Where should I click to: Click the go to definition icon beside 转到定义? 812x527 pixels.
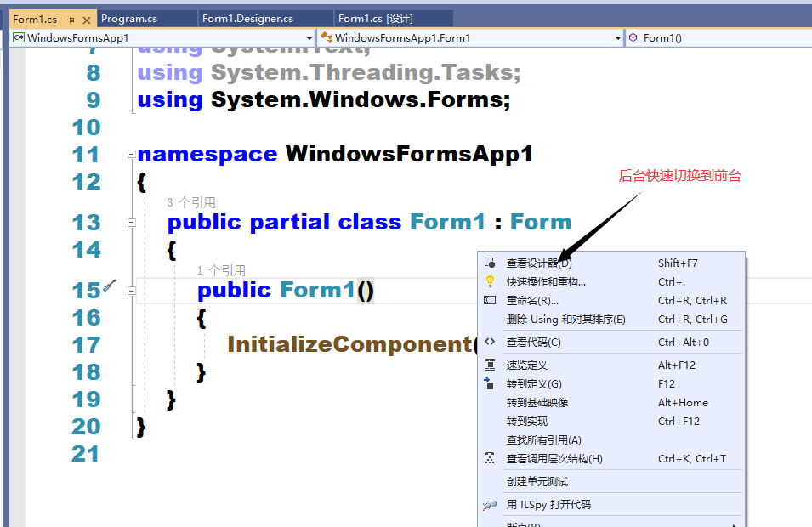point(489,383)
